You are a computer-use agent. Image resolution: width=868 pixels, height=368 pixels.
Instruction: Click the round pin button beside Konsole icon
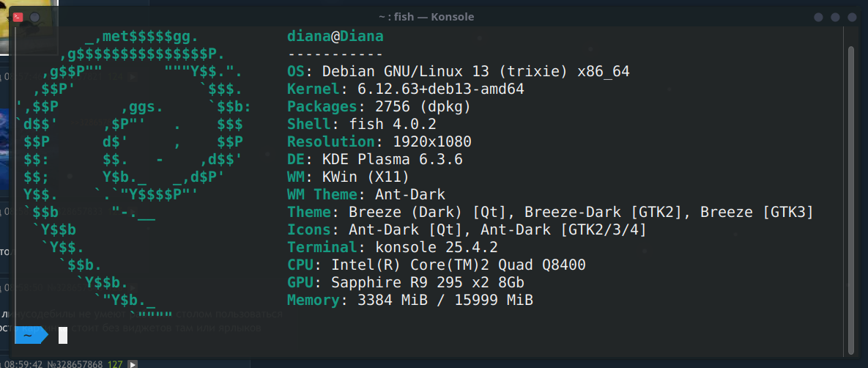(x=35, y=17)
